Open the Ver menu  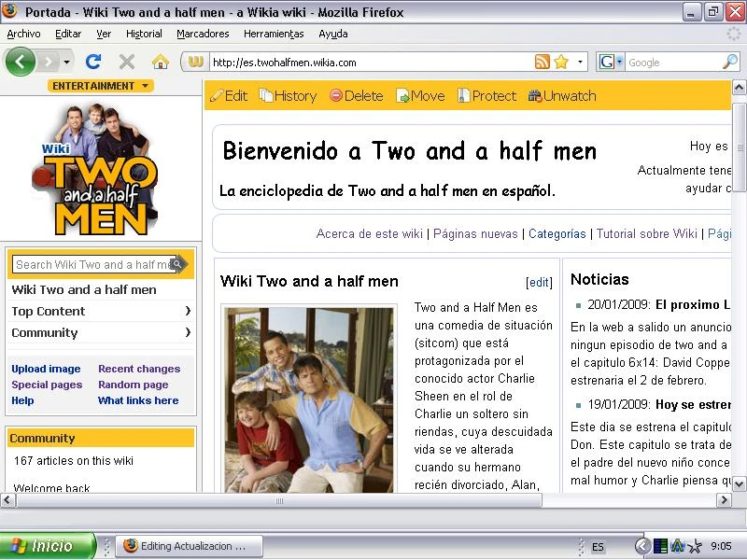click(104, 34)
